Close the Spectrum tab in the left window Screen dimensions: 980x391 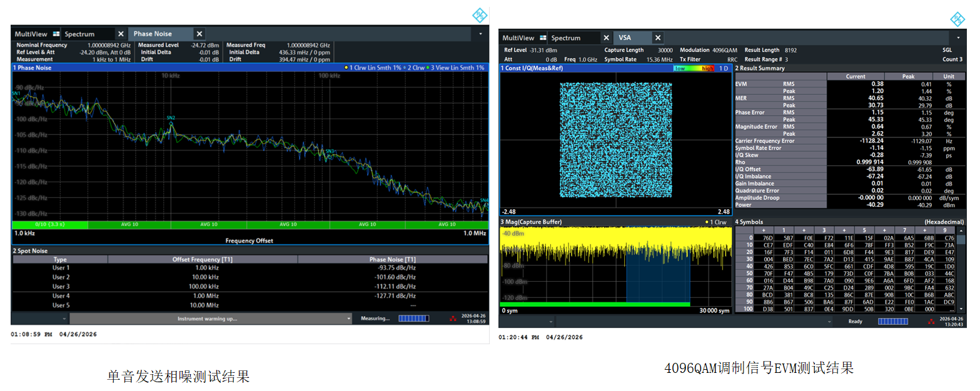pyautogui.click(x=121, y=34)
